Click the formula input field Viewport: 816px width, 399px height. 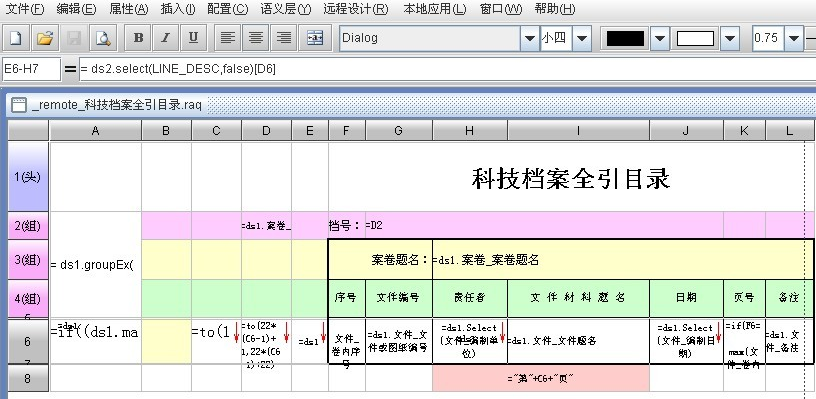pos(448,69)
